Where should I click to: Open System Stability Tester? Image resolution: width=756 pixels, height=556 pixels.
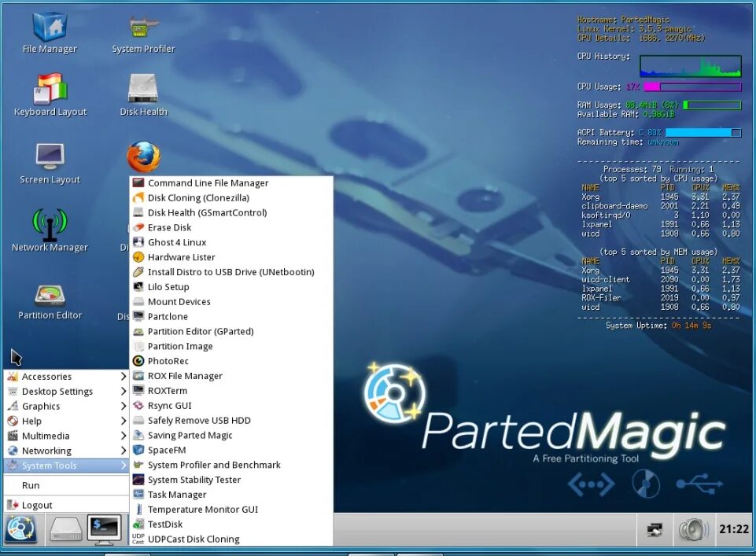click(231, 480)
